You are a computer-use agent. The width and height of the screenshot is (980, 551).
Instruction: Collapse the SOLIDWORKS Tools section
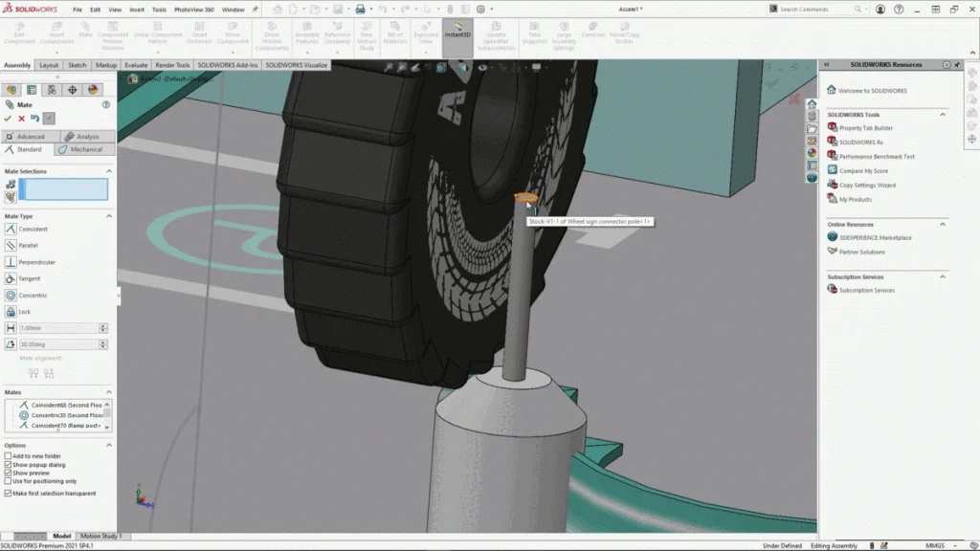pos(943,114)
